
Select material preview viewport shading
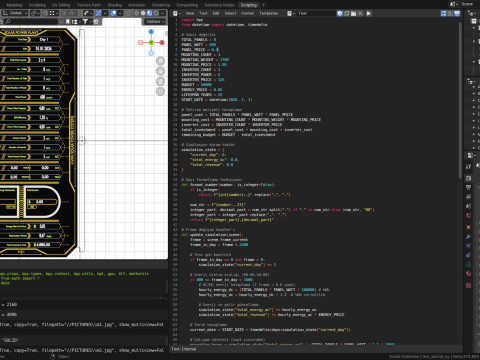tap(149, 13)
